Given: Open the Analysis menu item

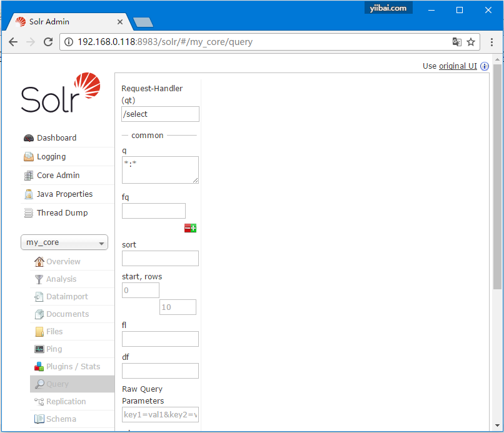Looking at the screenshot, I should tap(61, 279).
